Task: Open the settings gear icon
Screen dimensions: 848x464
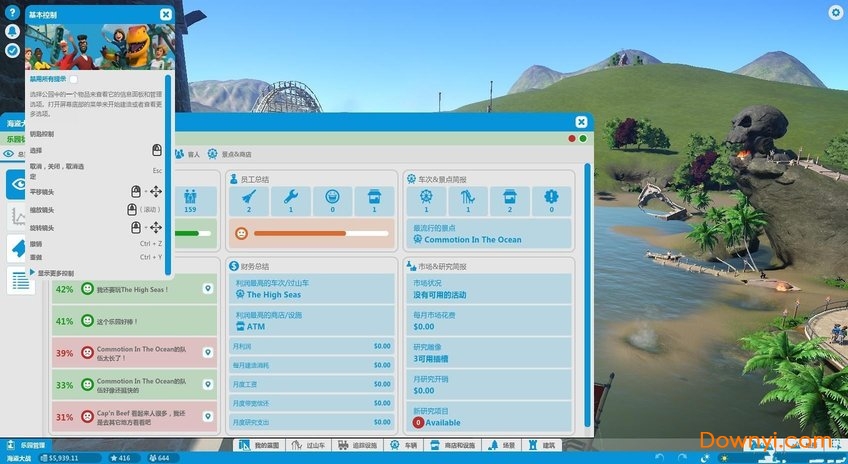Action: (x=835, y=12)
